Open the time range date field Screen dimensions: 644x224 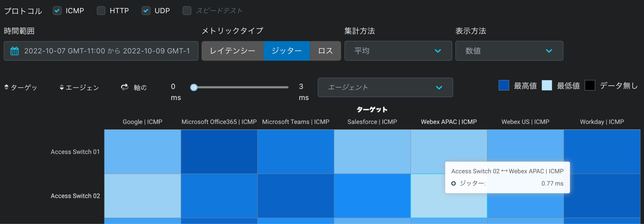tap(101, 51)
